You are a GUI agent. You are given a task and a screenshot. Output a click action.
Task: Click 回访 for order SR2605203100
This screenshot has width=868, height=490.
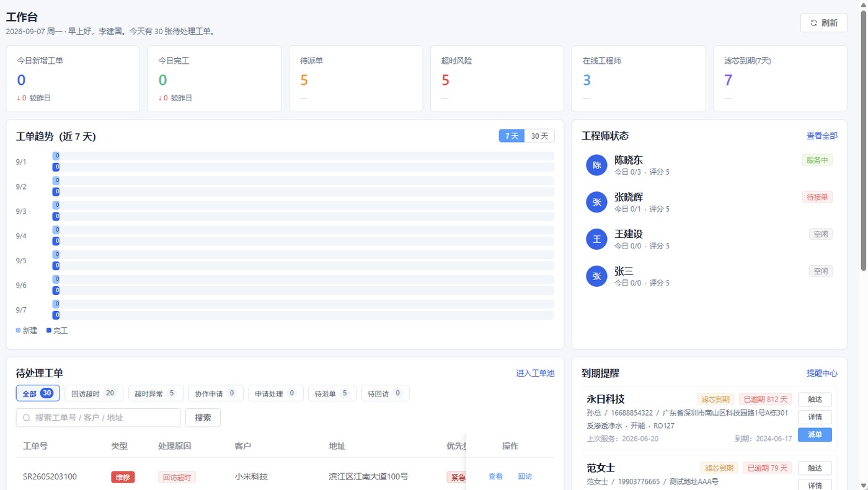(x=525, y=476)
